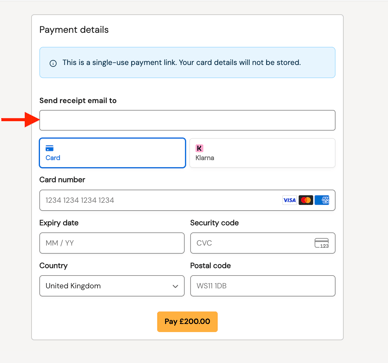The height and width of the screenshot is (363, 388).
Task: Expand the country list chevron arrow
Action: [175, 286]
